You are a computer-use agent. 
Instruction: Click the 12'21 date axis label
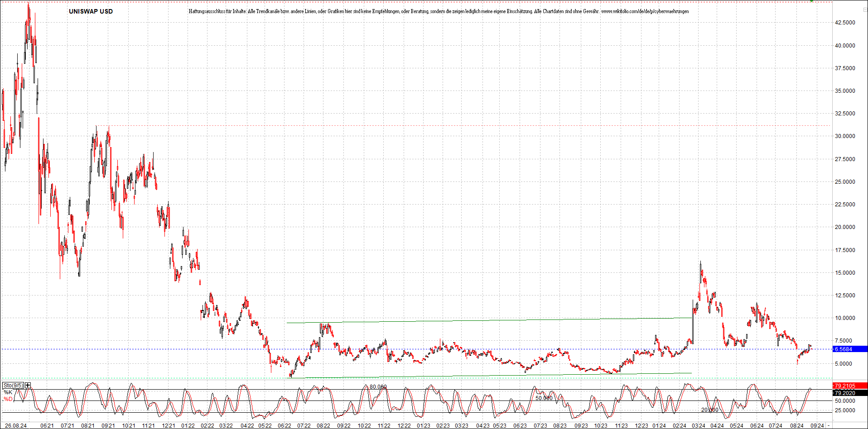point(169,426)
